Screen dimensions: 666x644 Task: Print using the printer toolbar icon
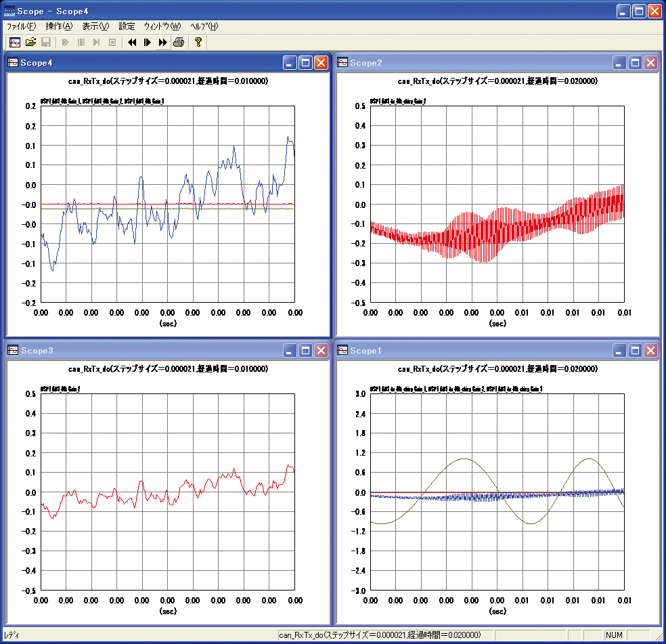click(x=178, y=42)
